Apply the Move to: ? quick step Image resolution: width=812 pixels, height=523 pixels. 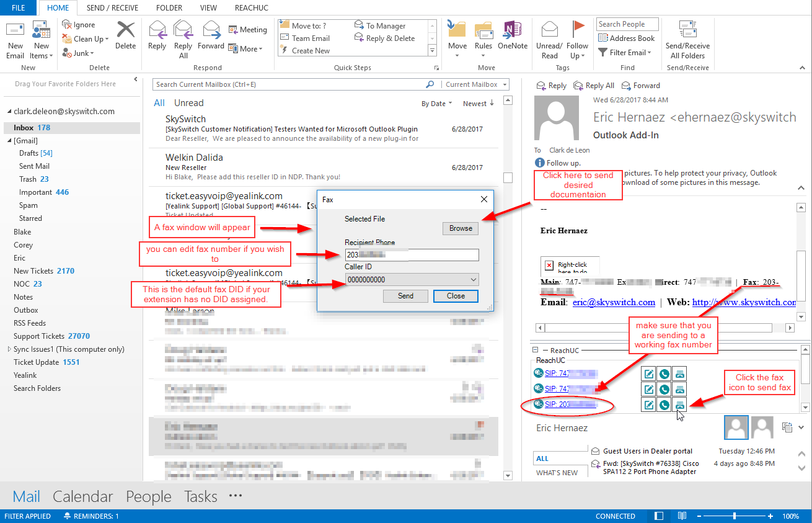point(303,26)
